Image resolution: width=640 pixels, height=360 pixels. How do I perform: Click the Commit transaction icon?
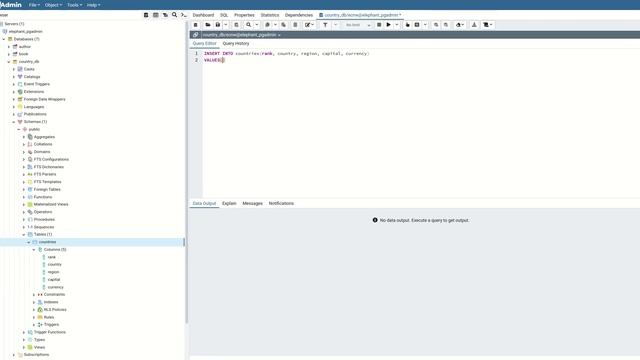[436, 25]
